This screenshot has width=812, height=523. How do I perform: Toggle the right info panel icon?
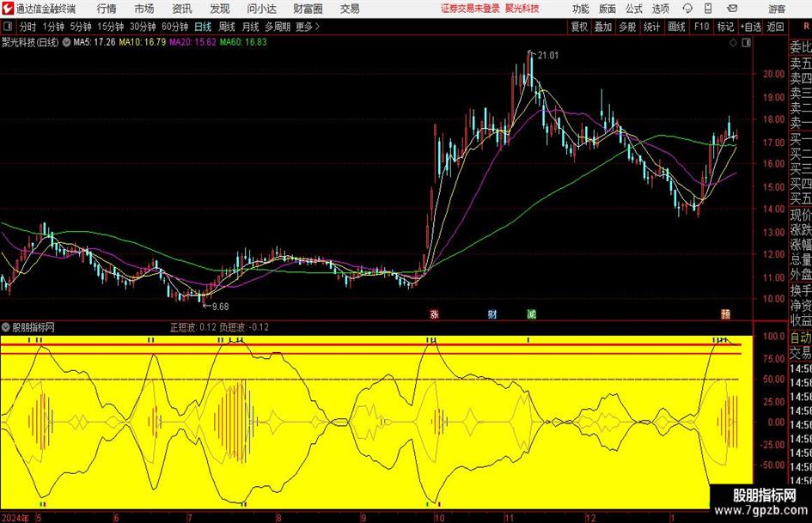coord(746,43)
